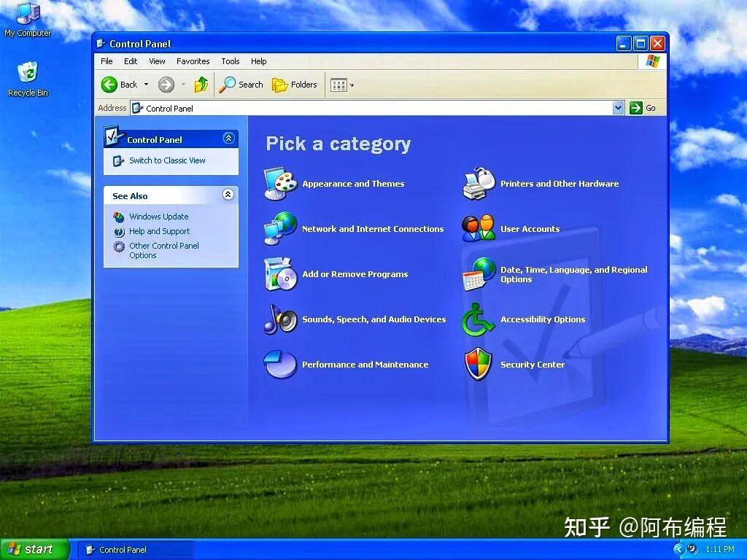Click the Add or Remove Programs disc icon

click(x=281, y=274)
